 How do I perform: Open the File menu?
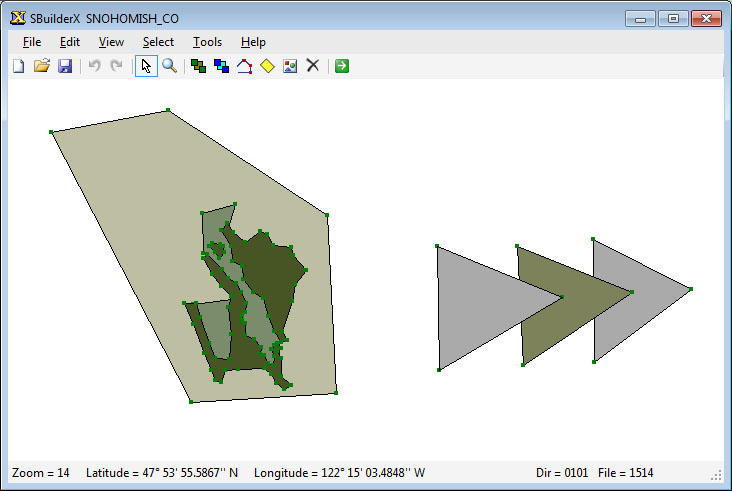(x=32, y=42)
